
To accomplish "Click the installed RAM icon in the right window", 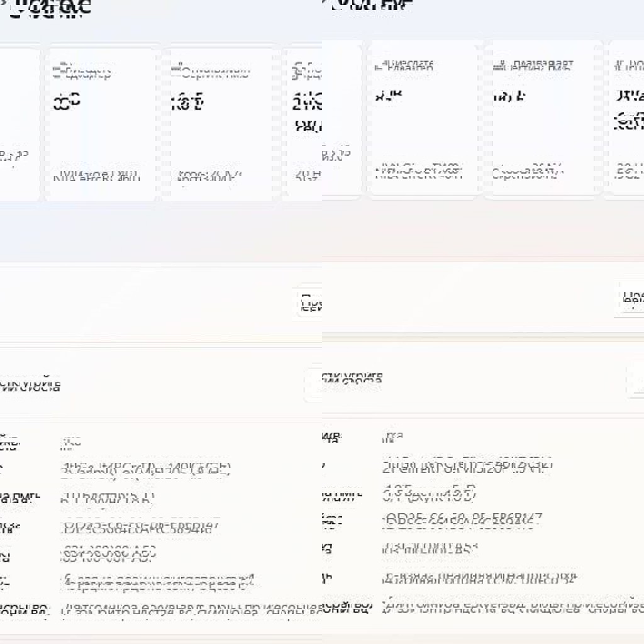I will 499,65.
